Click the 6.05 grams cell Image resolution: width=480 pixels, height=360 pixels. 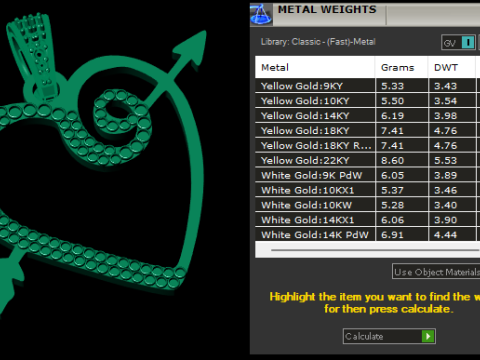coord(402,175)
